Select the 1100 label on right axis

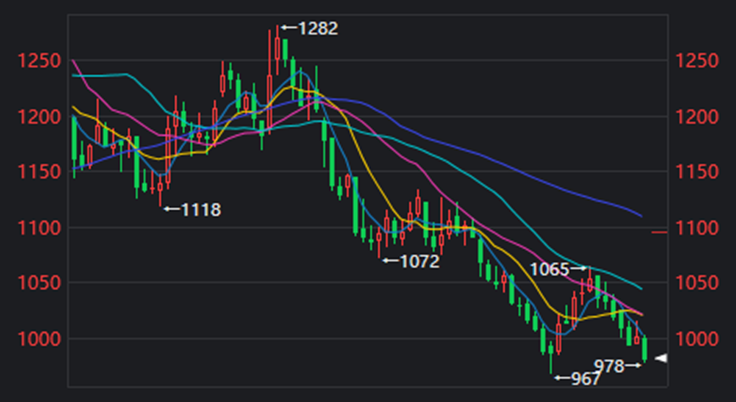pyautogui.click(x=699, y=228)
